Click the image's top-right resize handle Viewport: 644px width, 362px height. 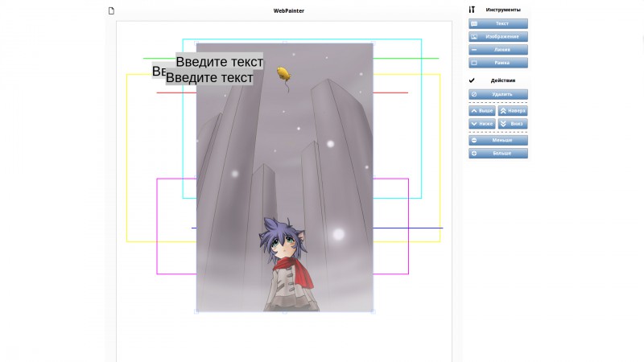(x=373, y=43)
